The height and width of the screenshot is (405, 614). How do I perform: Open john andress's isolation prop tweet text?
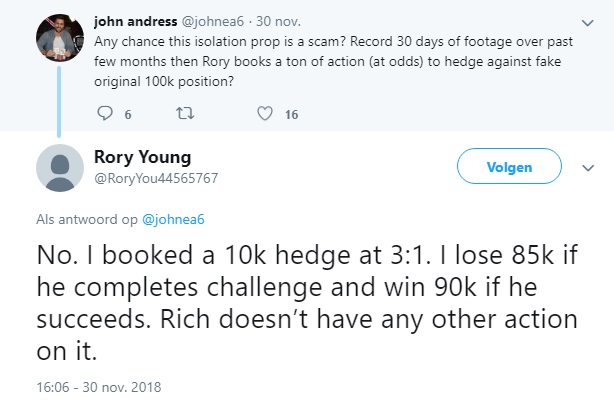(x=333, y=61)
